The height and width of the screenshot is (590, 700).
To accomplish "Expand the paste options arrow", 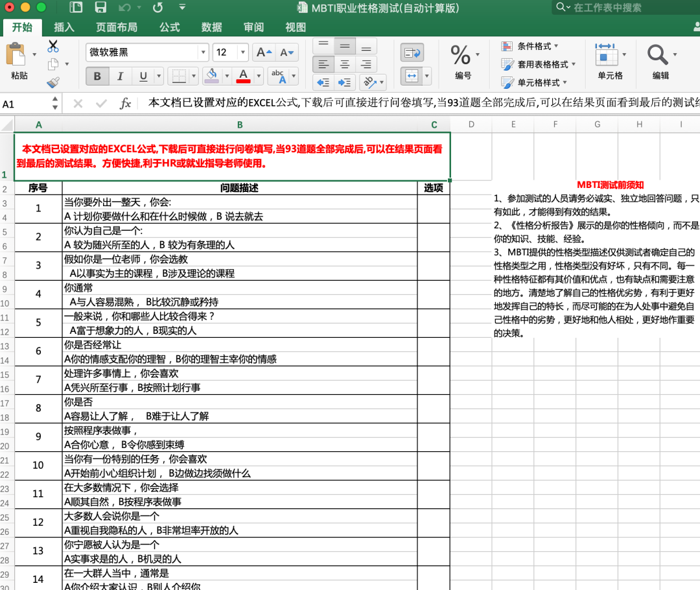I will tap(34, 54).
